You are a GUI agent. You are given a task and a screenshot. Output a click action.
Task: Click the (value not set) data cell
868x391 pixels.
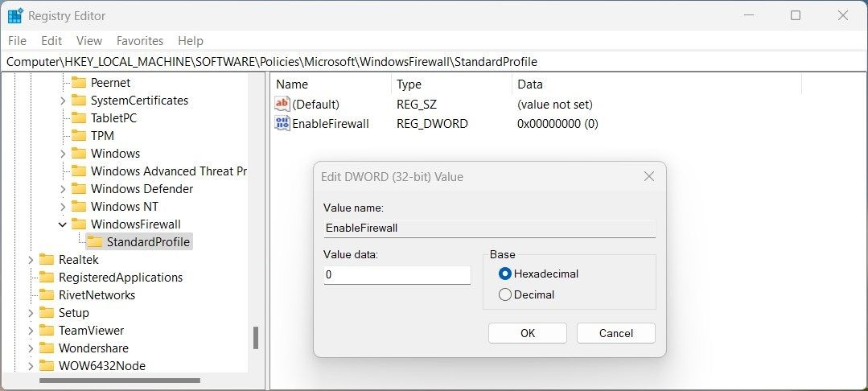click(x=555, y=104)
